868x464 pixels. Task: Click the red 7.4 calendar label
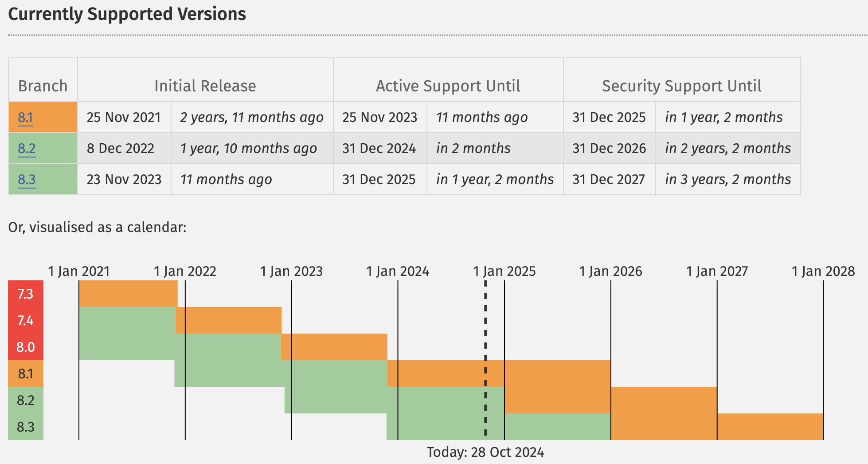(26, 320)
